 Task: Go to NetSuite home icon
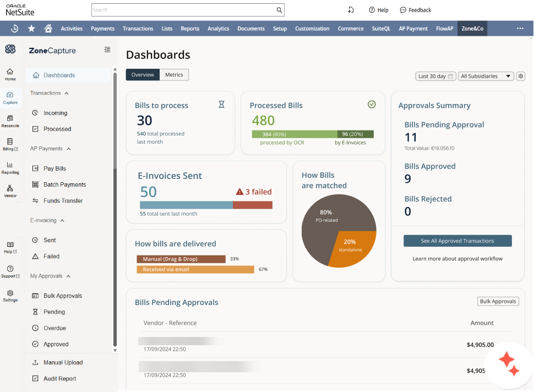tap(48, 29)
